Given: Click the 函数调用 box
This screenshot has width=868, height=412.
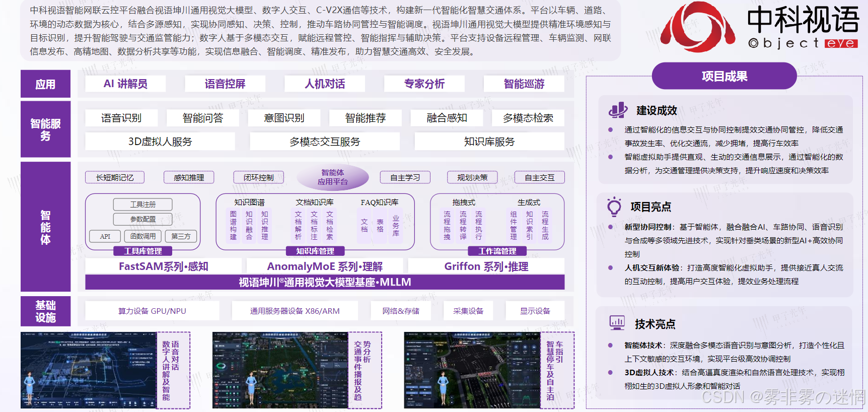Looking at the screenshot, I should coord(143,236).
